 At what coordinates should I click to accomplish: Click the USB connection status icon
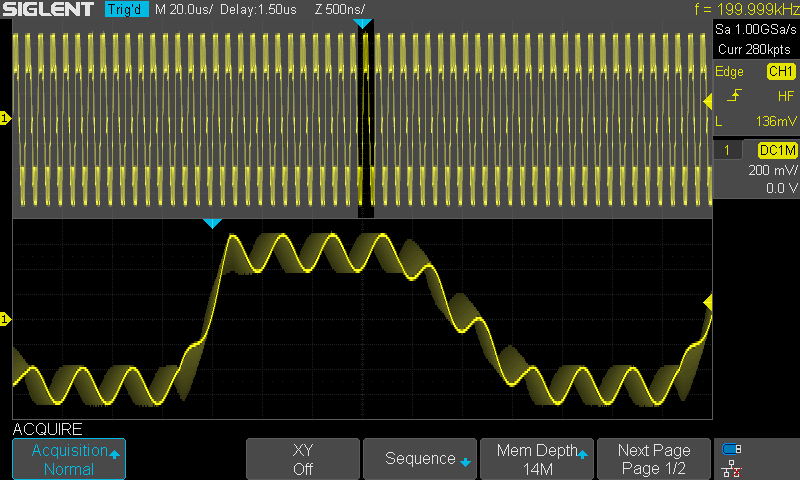pyautogui.click(x=733, y=449)
